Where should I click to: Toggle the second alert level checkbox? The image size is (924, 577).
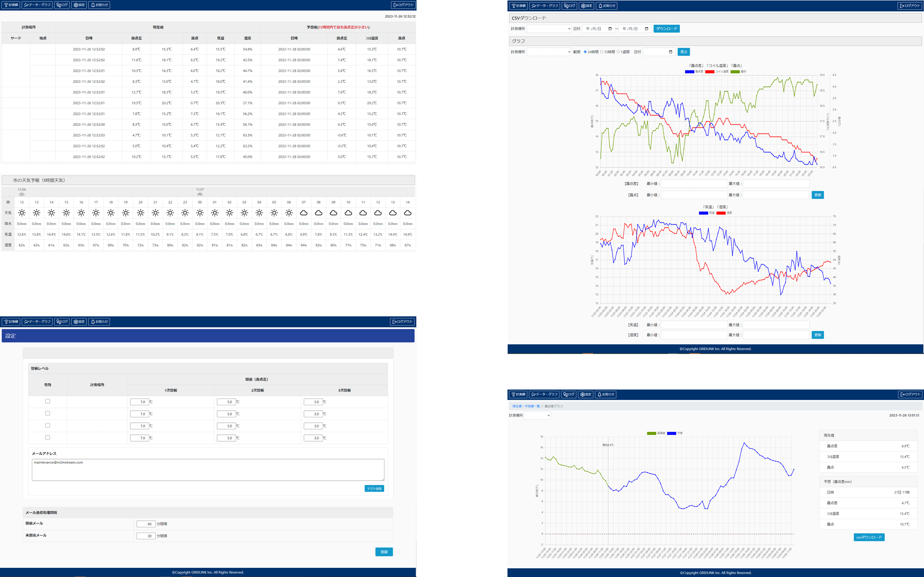48,413
